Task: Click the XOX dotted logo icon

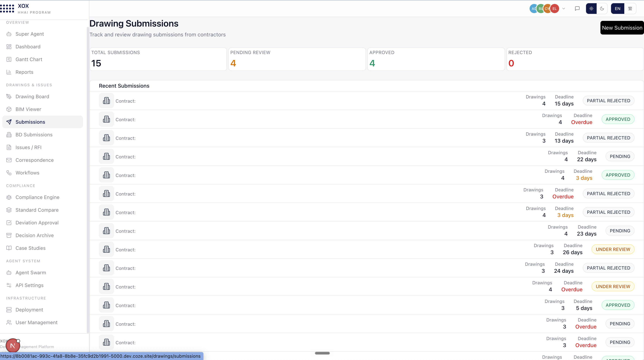Action: point(7,9)
